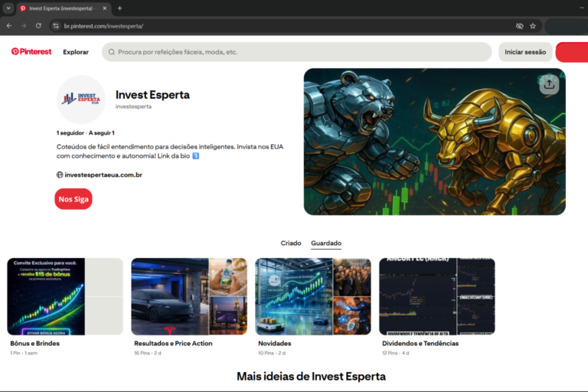Image resolution: width=588 pixels, height=392 pixels.
Task: Click the share icon on cover image
Action: click(x=549, y=84)
